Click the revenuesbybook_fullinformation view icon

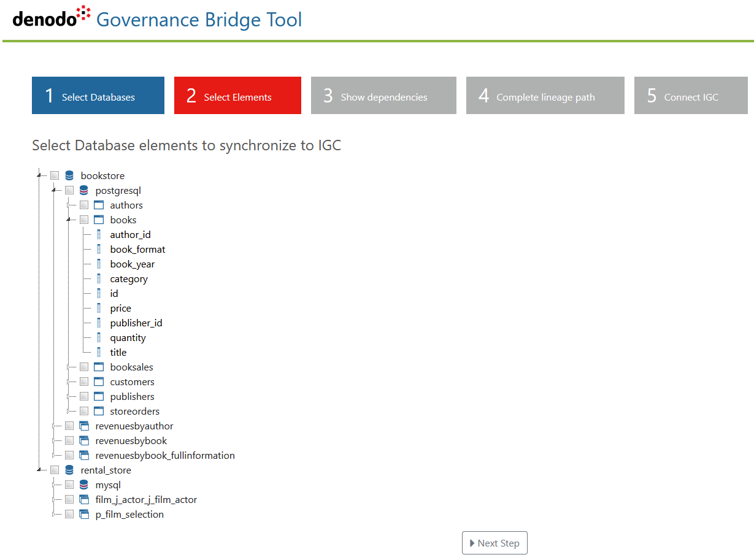84,456
